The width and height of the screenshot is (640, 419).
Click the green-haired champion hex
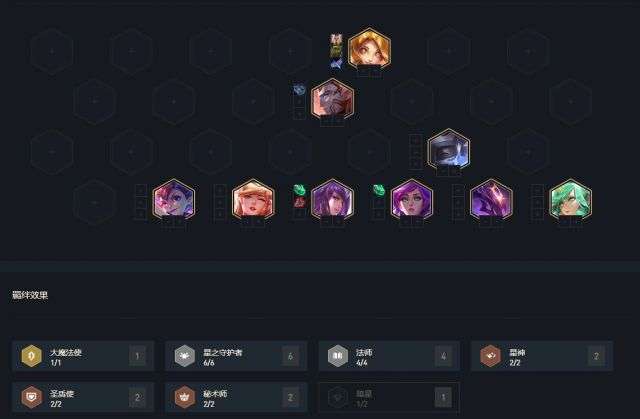(570, 200)
